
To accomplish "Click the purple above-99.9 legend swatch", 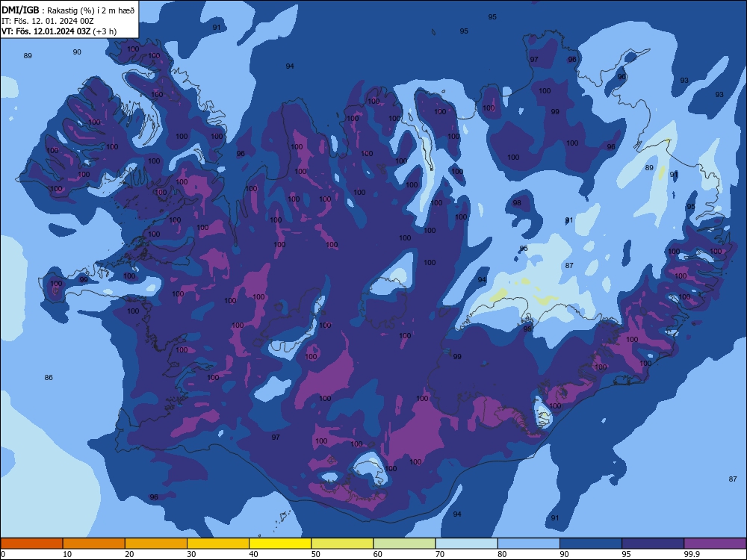I will [715, 544].
